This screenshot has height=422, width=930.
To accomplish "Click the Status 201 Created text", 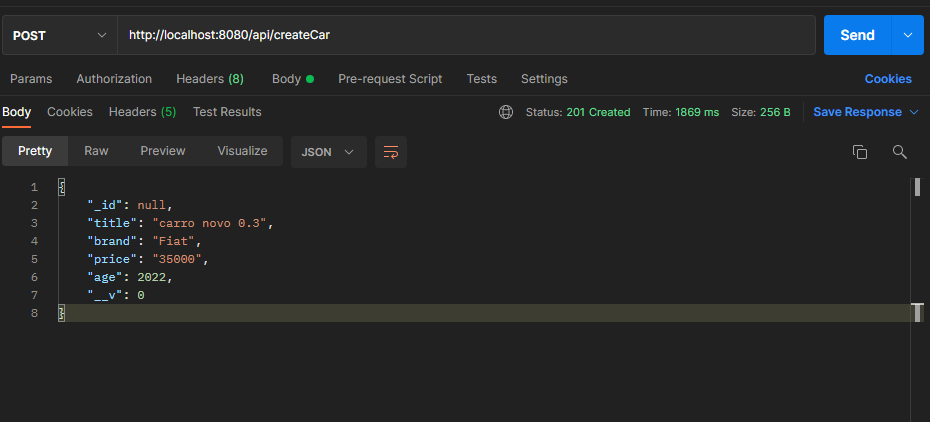I will pyautogui.click(x=578, y=112).
